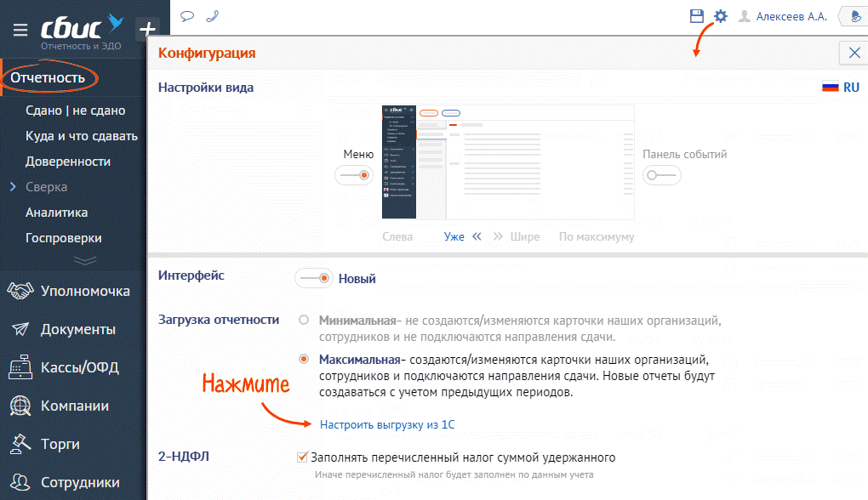Open the Кассы/ОФД section

79,367
